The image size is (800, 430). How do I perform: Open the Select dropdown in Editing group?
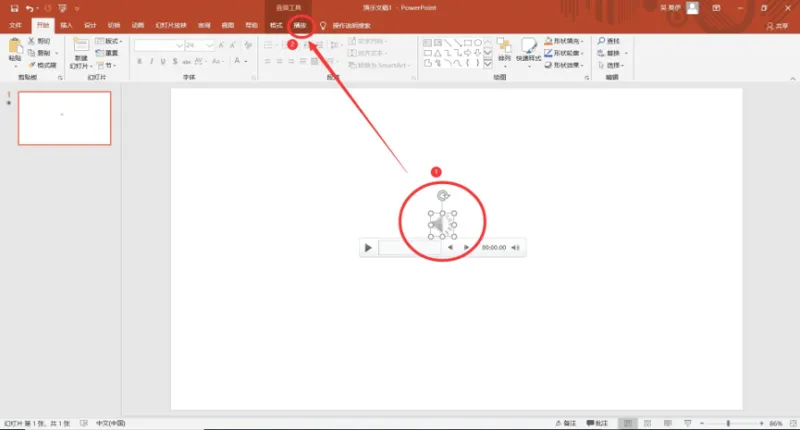click(x=611, y=65)
